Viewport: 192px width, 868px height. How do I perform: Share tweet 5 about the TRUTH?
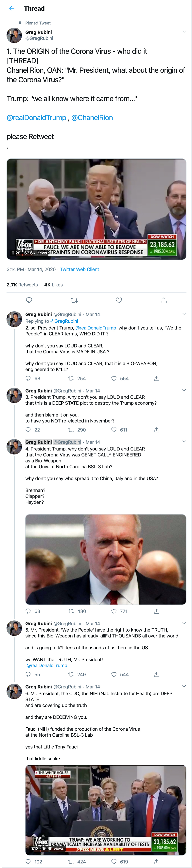coord(157,675)
